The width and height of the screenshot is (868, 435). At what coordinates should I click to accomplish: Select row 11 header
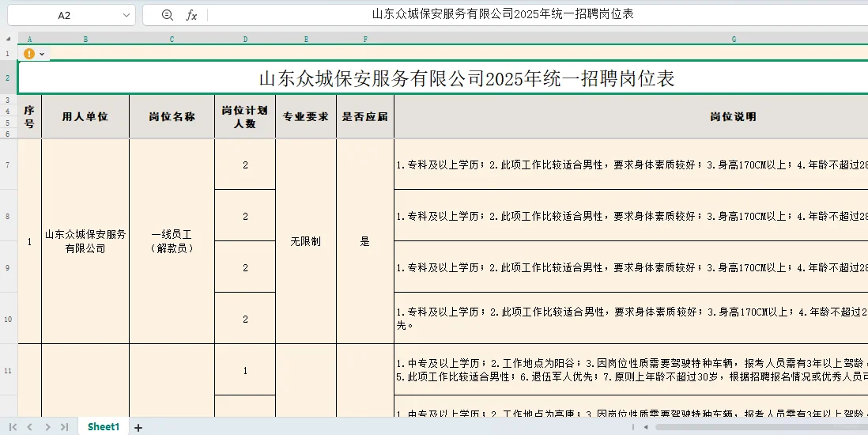pyautogui.click(x=8, y=370)
